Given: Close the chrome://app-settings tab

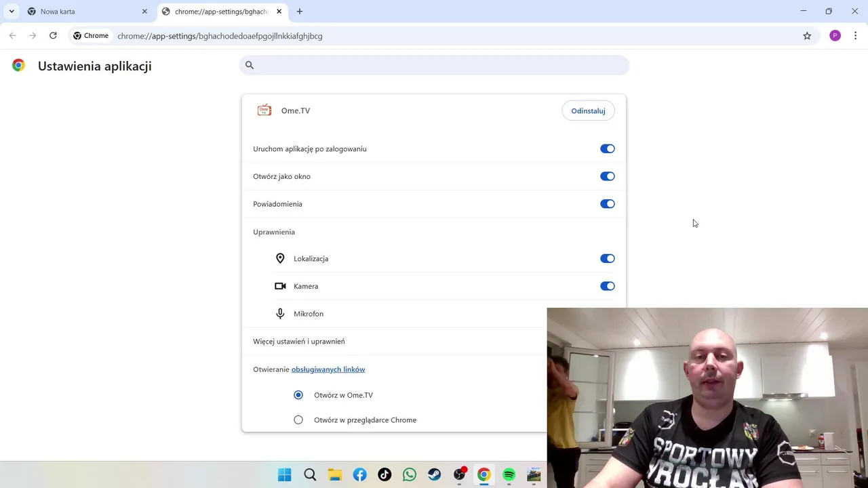Looking at the screenshot, I should tap(279, 12).
